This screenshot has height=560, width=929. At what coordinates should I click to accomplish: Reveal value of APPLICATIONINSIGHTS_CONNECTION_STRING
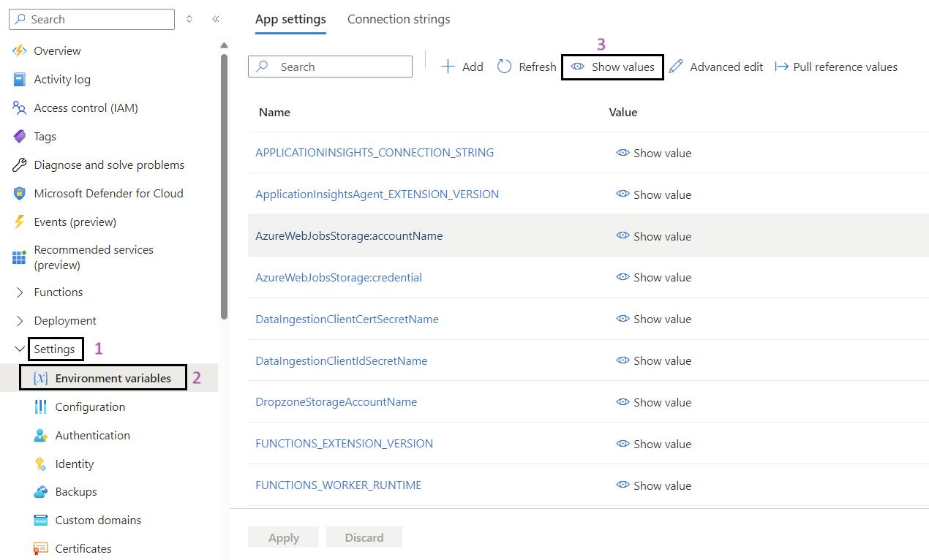(x=653, y=153)
